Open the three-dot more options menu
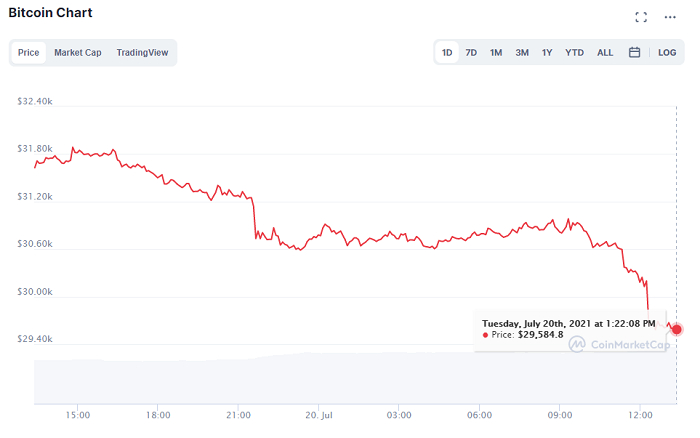 point(670,17)
